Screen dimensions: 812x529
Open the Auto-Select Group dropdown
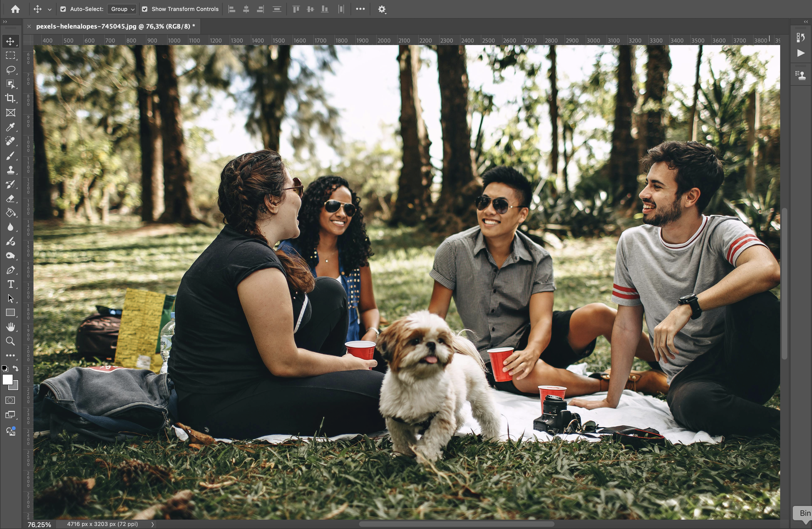pyautogui.click(x=122, y=9)
